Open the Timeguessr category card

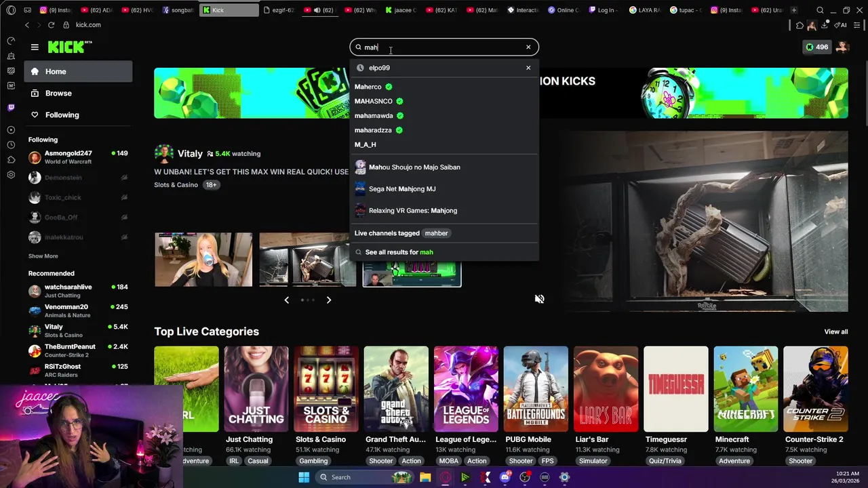pos(676,389)
